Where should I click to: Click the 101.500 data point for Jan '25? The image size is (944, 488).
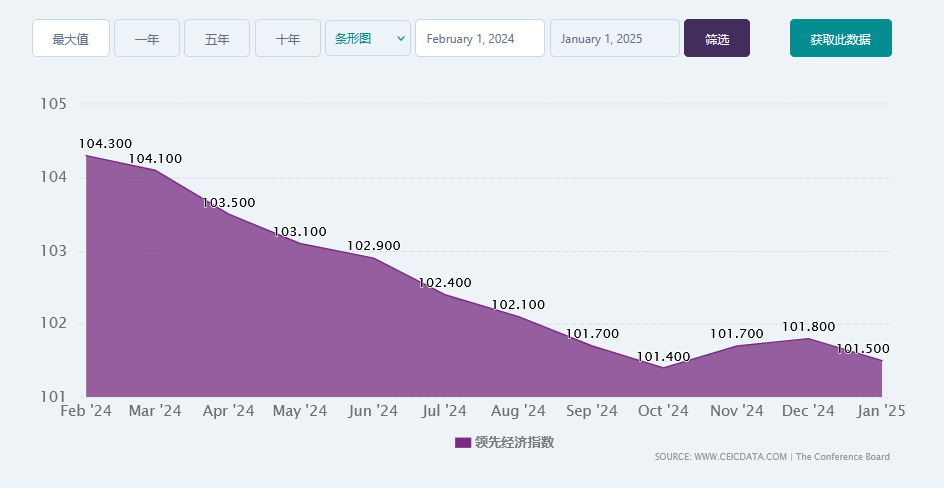pos(881,360)
